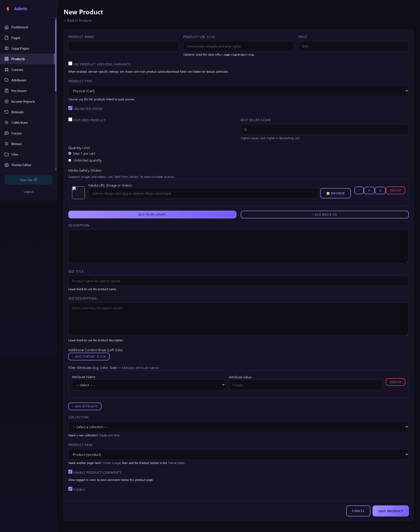Viewport: 420px width, 532px height.
Task: Click the Attributes tag icon
Action: (7, 80)
